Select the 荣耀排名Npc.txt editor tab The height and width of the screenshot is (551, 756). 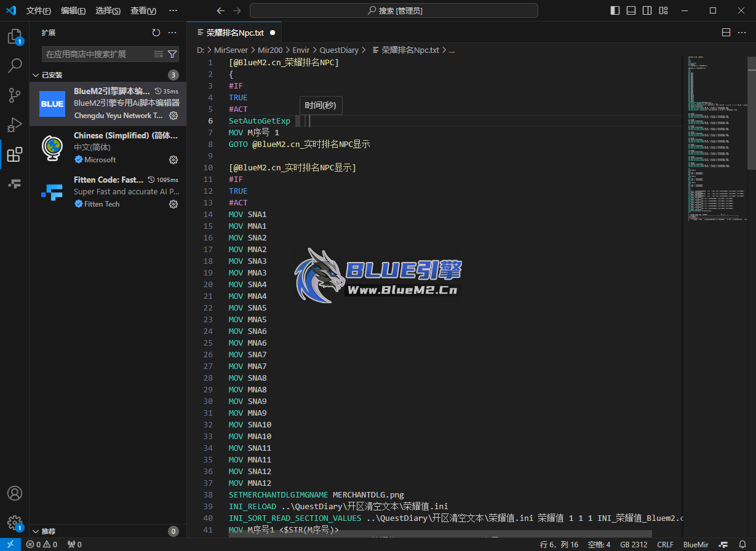click(236, 33)
